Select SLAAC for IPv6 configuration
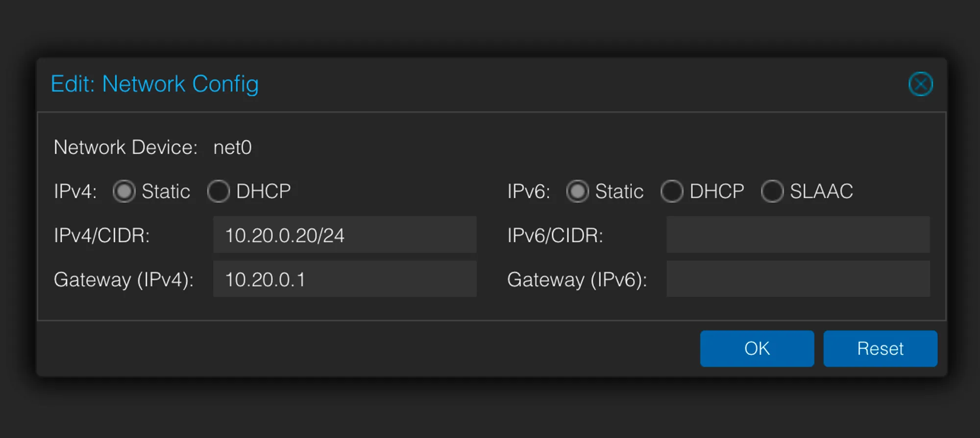The height and width of the screenshot is (438, 980). pyautogui.click(x=773, y=192)
